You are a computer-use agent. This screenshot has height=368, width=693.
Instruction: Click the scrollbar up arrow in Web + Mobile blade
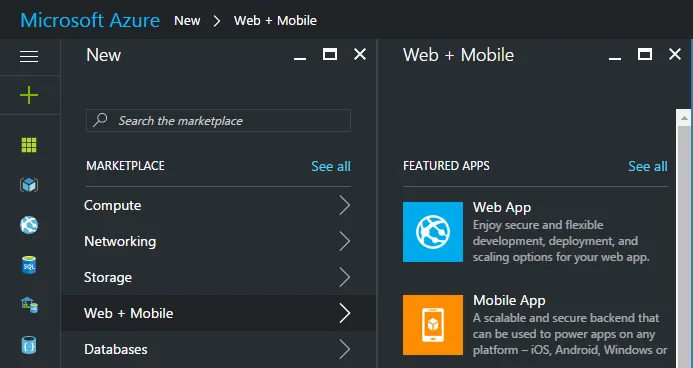[684, 118]
